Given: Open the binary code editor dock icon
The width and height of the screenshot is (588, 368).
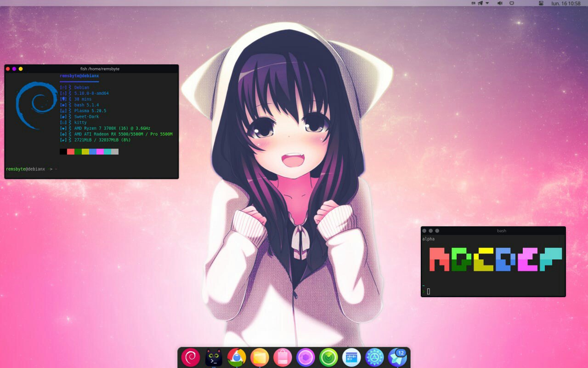Looking at the screenshot, I should coord(351,357).
